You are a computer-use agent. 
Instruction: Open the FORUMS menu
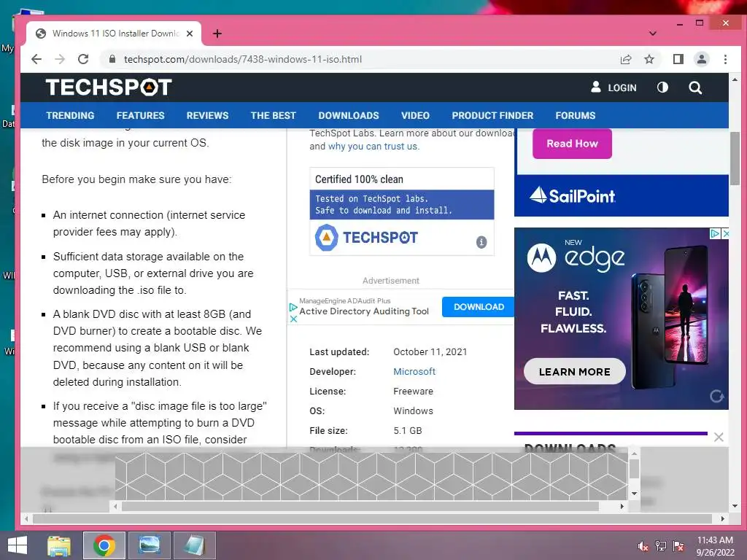[x=575, y=115]
